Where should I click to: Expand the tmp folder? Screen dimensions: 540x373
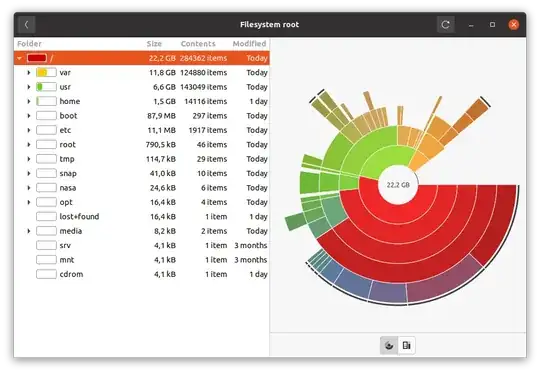pyautogui.click(x=29, y=159)
